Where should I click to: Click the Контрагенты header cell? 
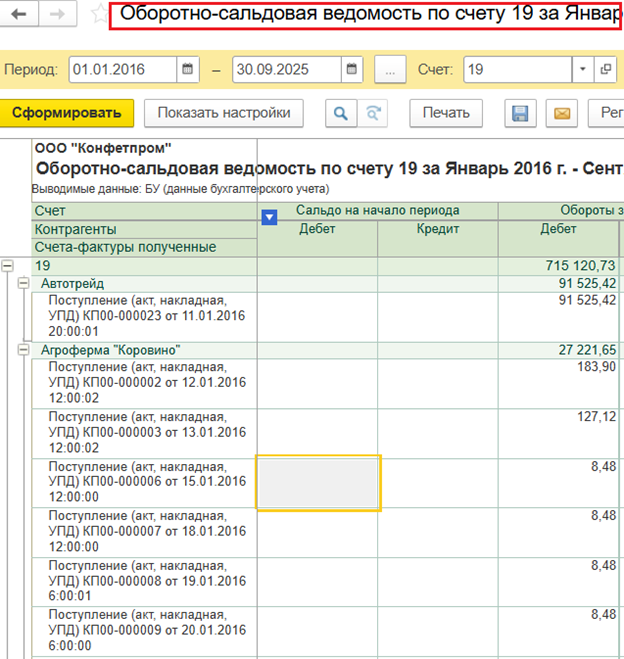[144, 229]
